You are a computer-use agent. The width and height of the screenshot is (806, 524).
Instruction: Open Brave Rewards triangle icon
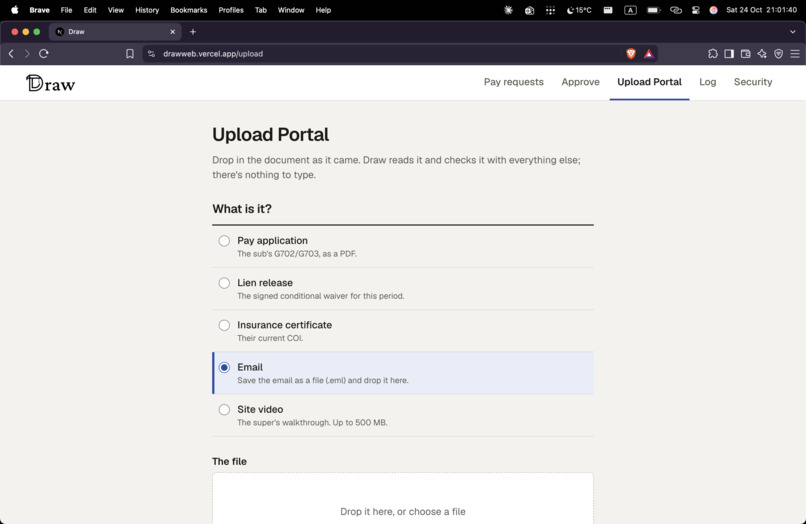click(x=649, y=53)
